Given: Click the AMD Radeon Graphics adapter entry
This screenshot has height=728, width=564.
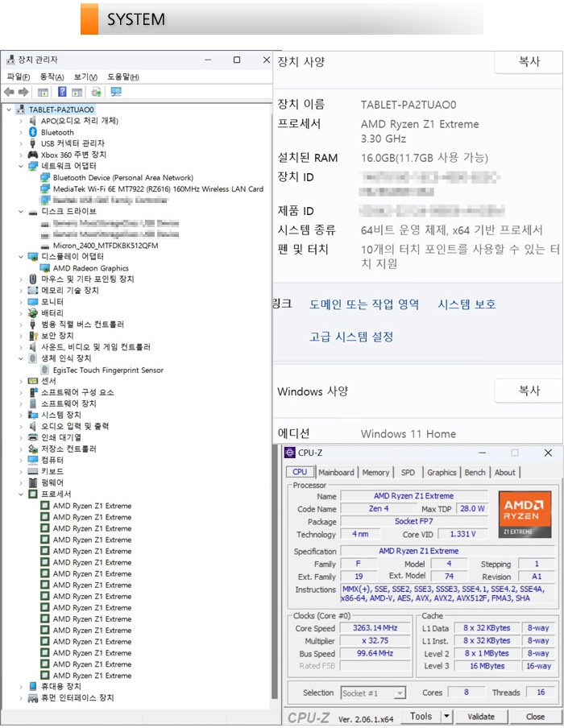Looking at the screenshot, I should [90, 268].
